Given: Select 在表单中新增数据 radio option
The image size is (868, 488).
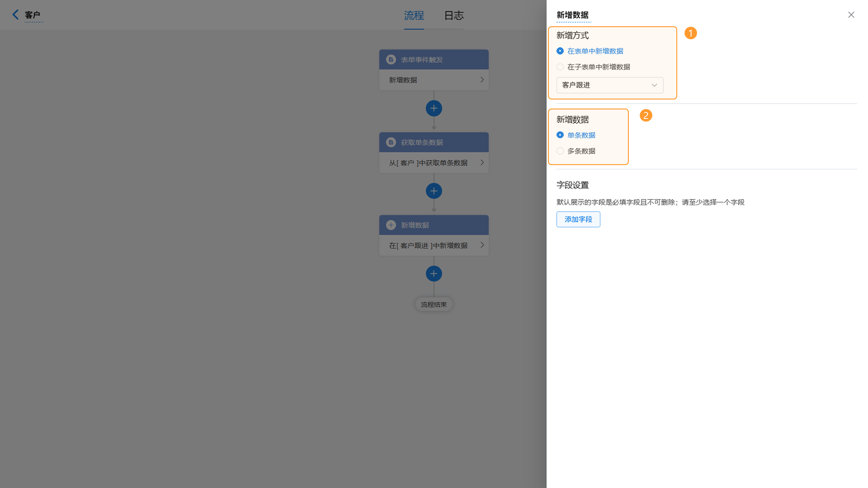Looking at the screenshot, I should (x=560, y=51).
